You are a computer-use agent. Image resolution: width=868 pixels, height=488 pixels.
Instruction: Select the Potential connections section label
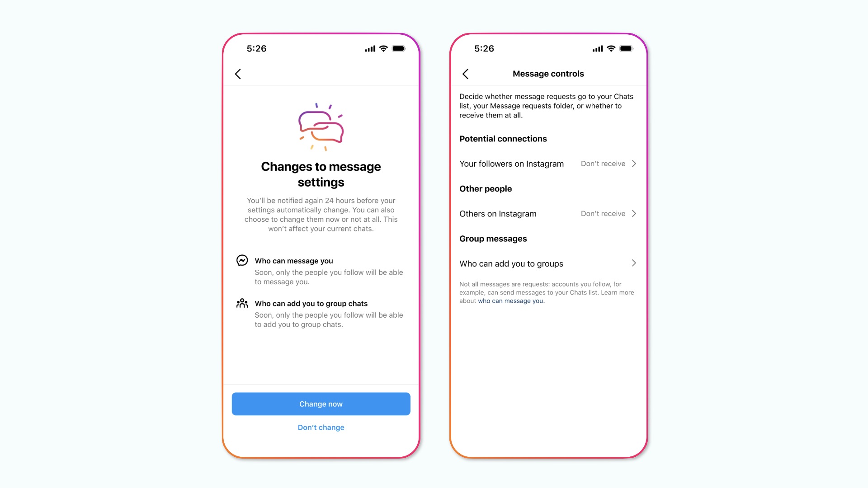tap(503, 138)
